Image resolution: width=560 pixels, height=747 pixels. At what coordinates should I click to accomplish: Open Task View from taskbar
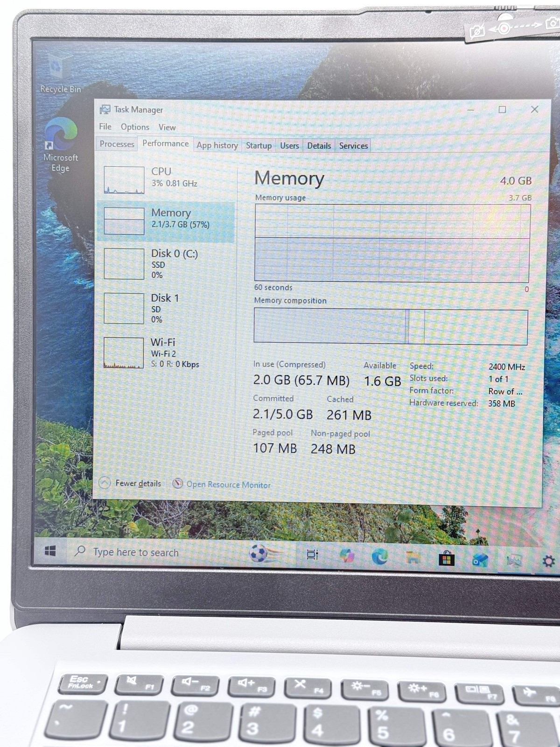click(312, 555)
